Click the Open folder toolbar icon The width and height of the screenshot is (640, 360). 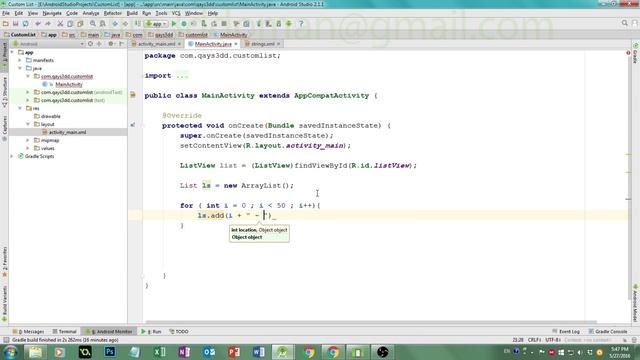(6, 24)
